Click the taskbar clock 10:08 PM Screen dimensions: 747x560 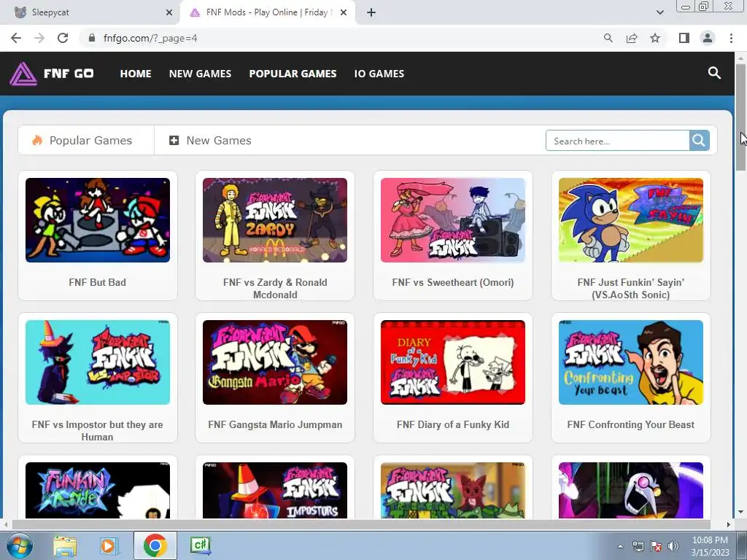[x=710, y=540]
